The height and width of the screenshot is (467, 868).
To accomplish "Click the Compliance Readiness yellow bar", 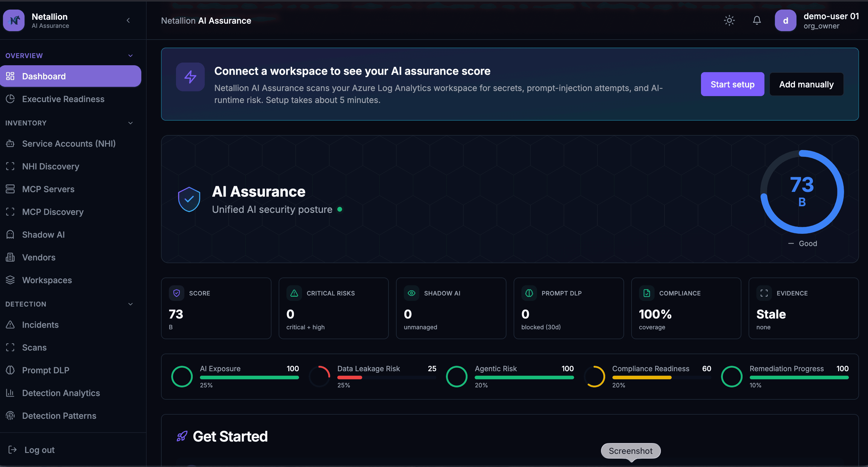I will click(x=642, y=378).
